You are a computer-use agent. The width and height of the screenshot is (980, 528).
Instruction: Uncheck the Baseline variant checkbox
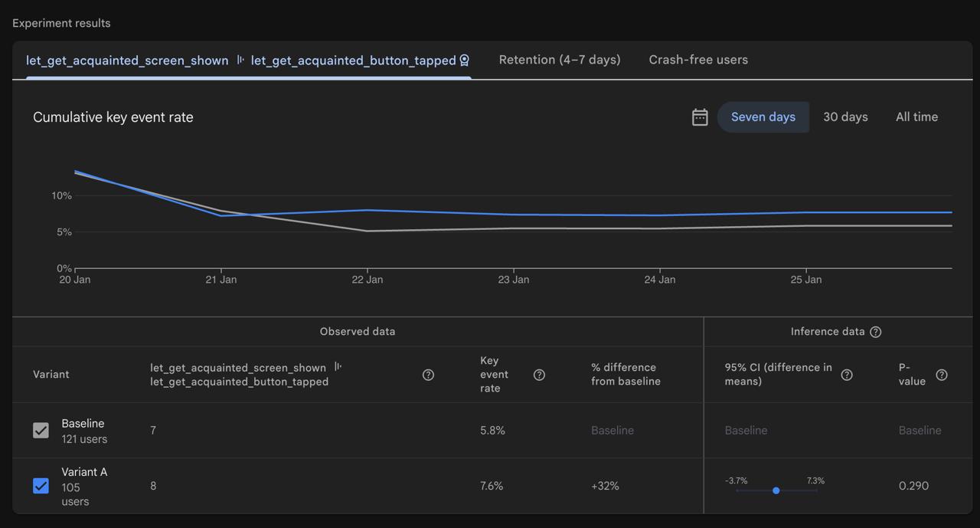(x=41, y=431)
